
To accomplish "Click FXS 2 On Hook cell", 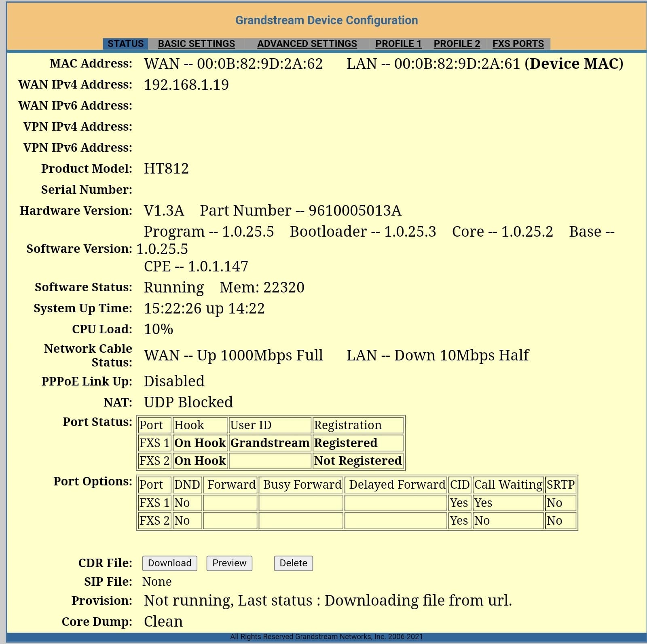I will coord(200,461).
